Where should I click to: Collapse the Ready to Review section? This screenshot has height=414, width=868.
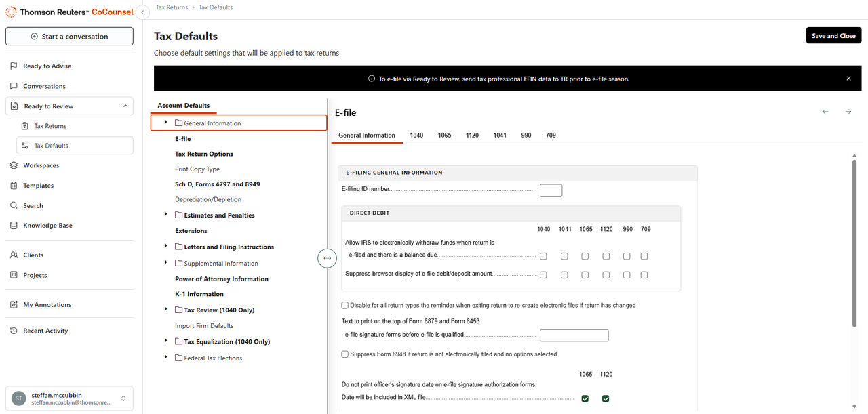click(125, 106)
